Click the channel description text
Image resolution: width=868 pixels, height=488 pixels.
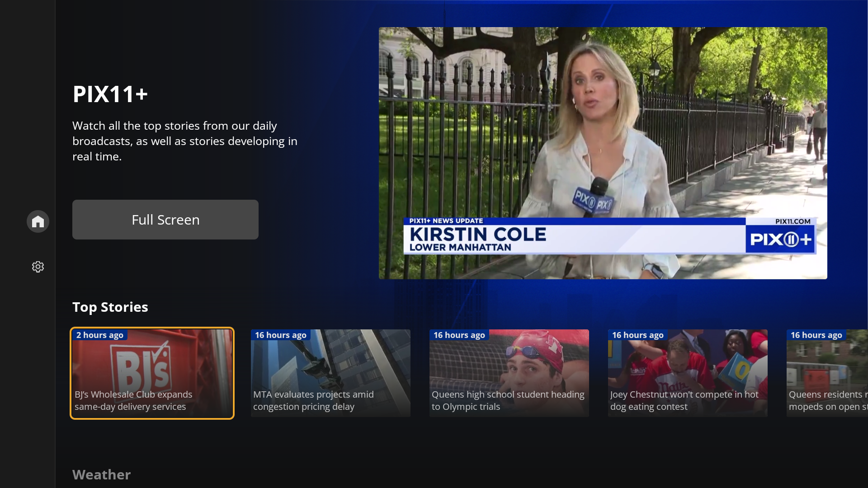[x=184, y=141]
